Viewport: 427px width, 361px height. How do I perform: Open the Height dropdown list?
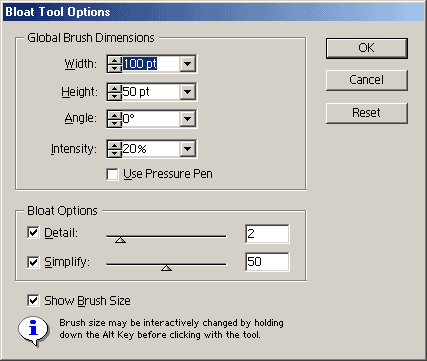click(187, 92)
